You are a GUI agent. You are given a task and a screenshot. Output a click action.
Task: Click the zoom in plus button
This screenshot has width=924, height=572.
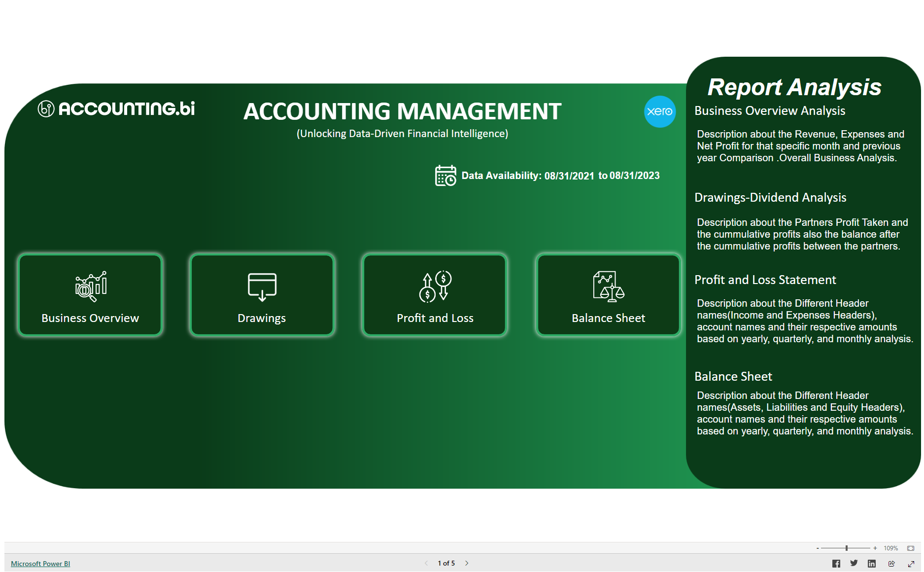tap(875, 548)
